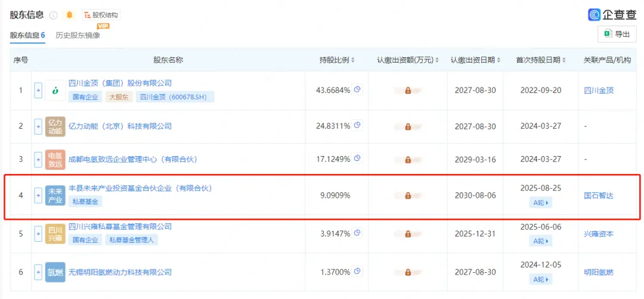Click the orange bell alert icon
This screenshot has width=644, height=299.
(x=69, y=15)
